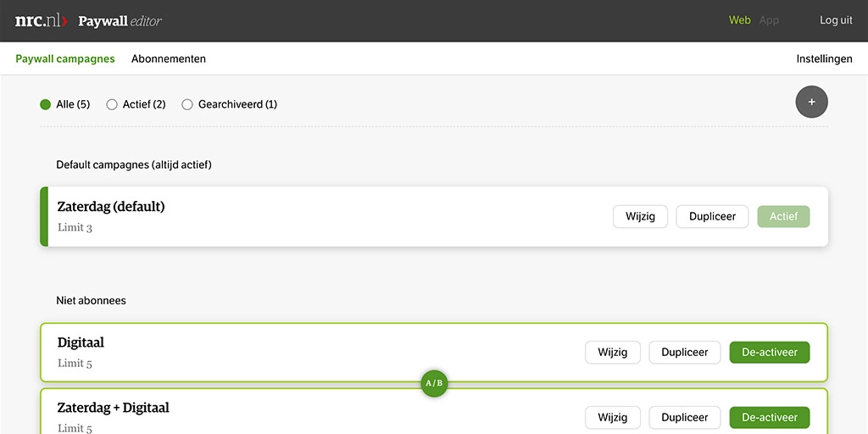Screen dimensions: 868x434
Task: Open the Paywall campagnes tab
Action: [65, 58]
